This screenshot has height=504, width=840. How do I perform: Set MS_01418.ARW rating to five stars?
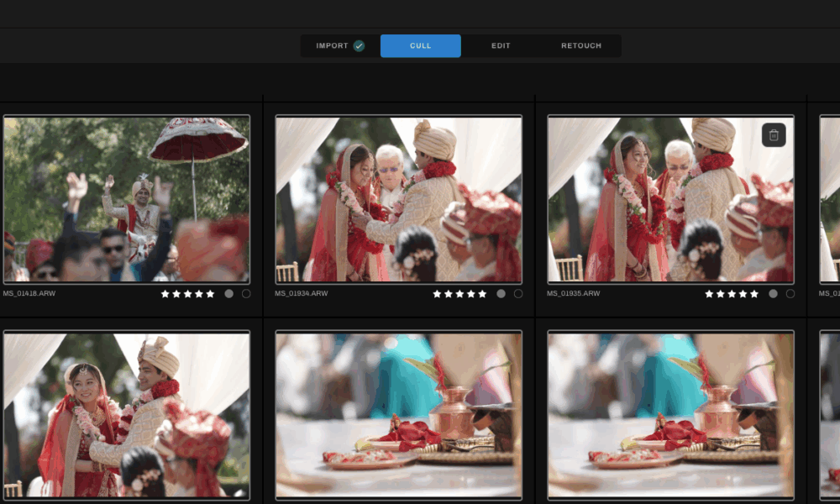click(x=210, y=293)
